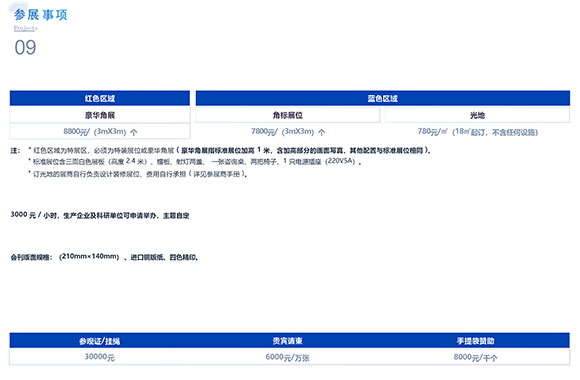Click the 3000元/小时 seminar fee line

click(x=100, y=215)
